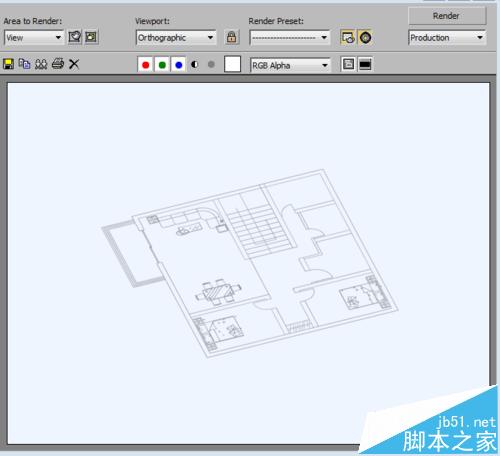
Task: Toggle the Blue channel button
Action: coord(178,65)
